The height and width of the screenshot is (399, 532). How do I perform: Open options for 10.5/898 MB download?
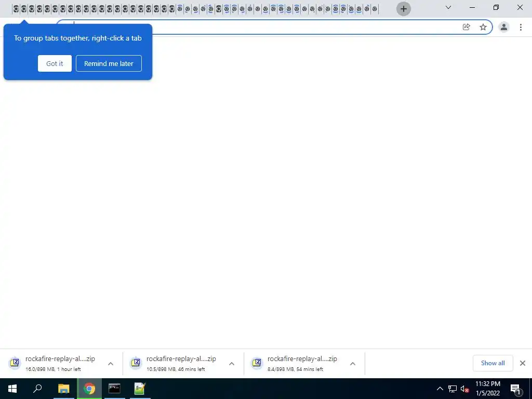(232, 363)
